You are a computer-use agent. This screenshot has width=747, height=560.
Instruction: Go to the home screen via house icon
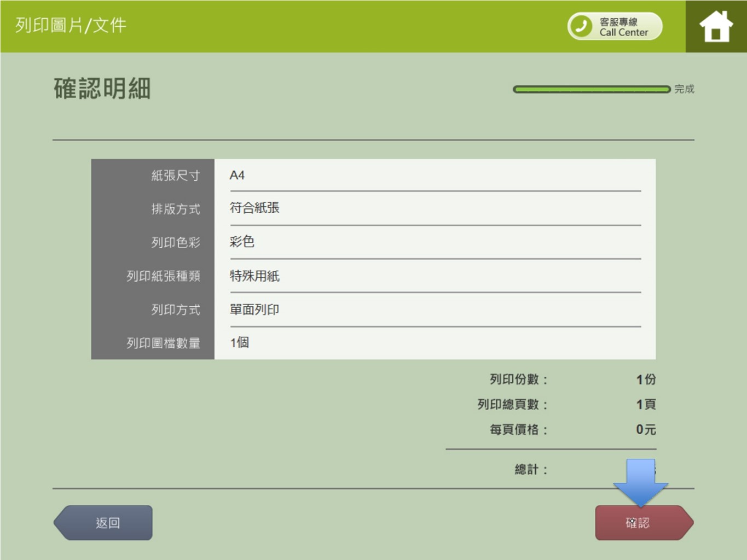pyautogui.click(x=715, y=26)
